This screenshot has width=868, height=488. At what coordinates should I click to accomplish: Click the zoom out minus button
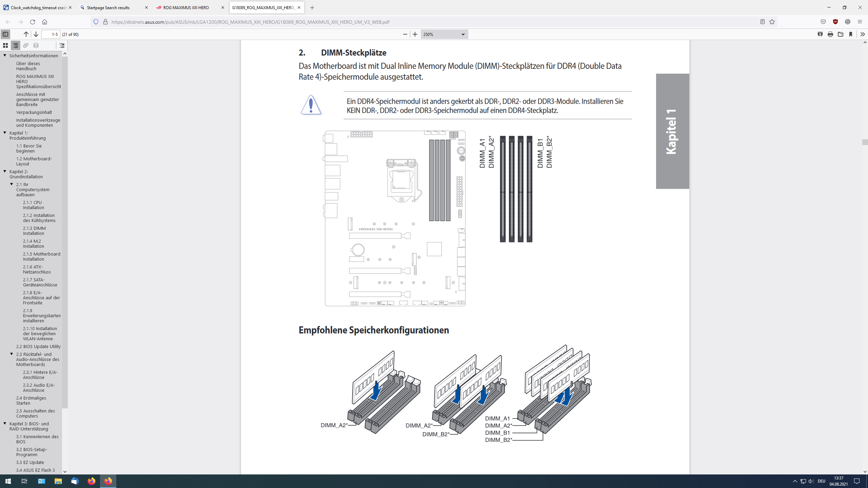point(405,34)
